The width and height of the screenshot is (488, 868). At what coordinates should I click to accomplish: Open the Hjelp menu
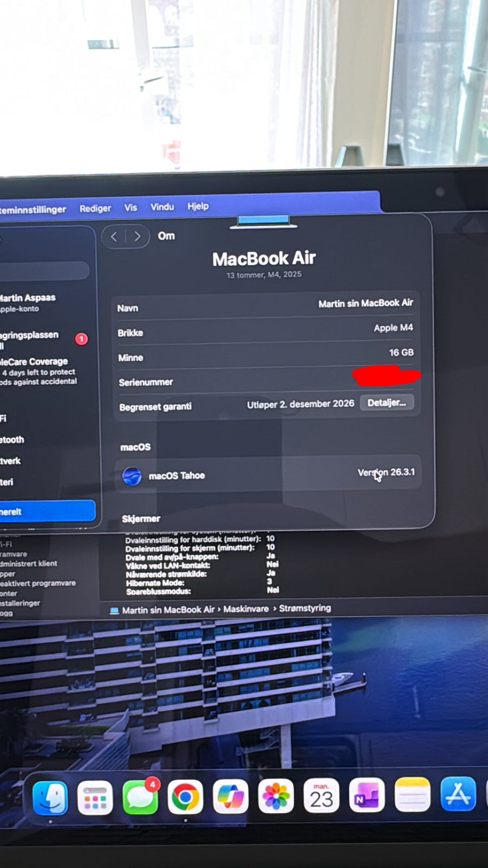coord(198,206)
